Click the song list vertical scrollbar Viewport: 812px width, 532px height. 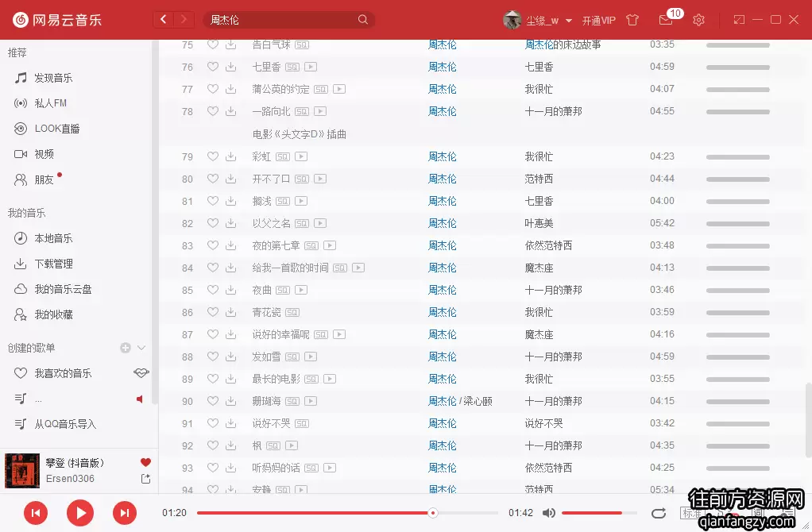pos(808,420)
